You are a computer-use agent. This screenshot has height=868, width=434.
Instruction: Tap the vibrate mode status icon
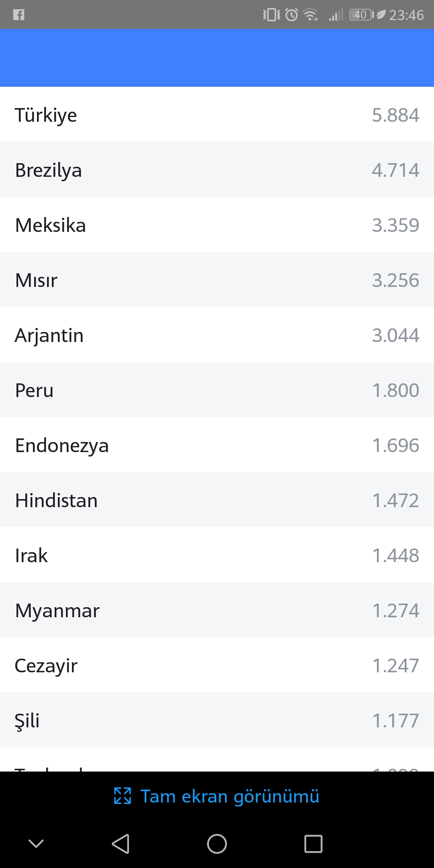272,15
